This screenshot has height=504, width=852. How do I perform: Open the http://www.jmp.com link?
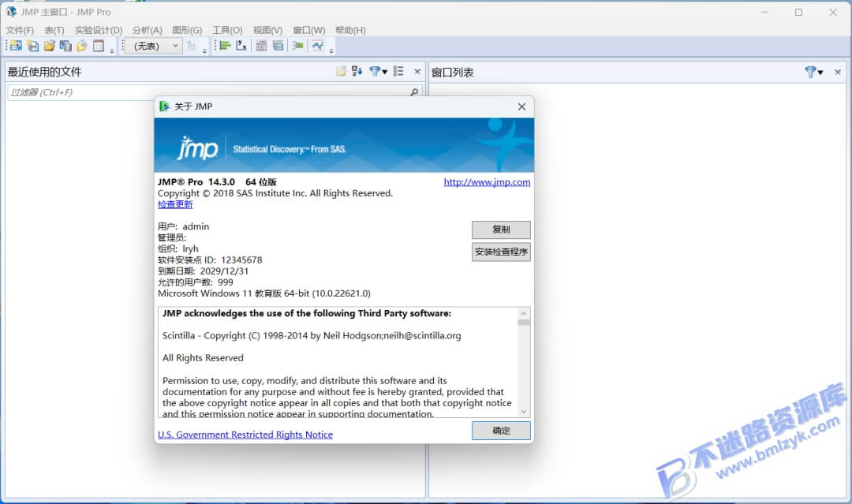tap(487, 182)
